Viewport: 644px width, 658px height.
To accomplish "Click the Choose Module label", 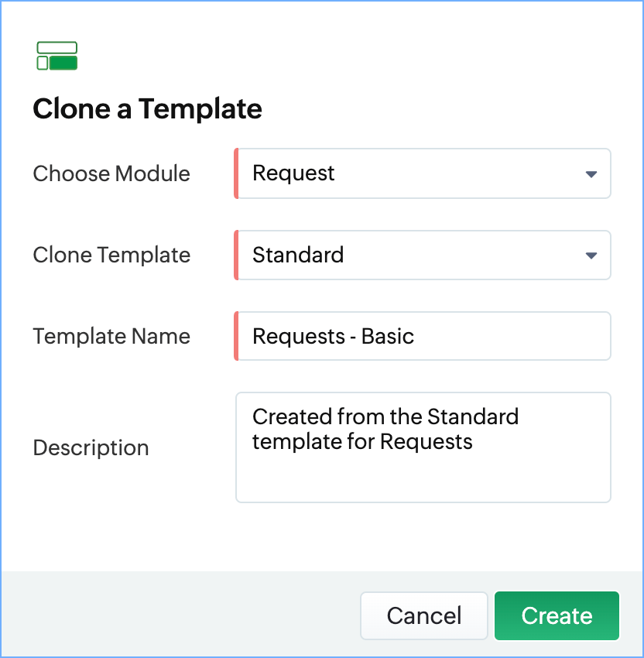I will (111, 173).
